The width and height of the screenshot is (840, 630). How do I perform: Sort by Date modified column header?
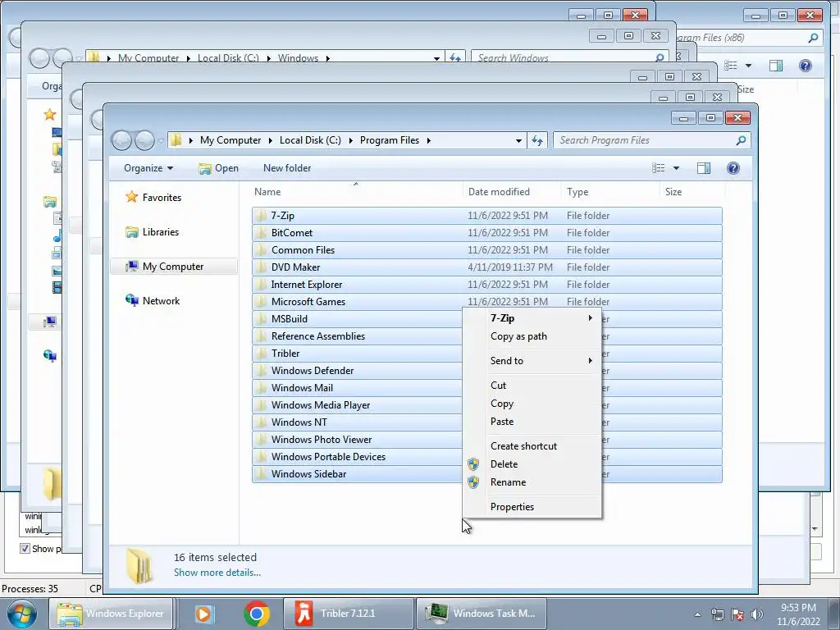pyautogui.click(x=512, y=192)
